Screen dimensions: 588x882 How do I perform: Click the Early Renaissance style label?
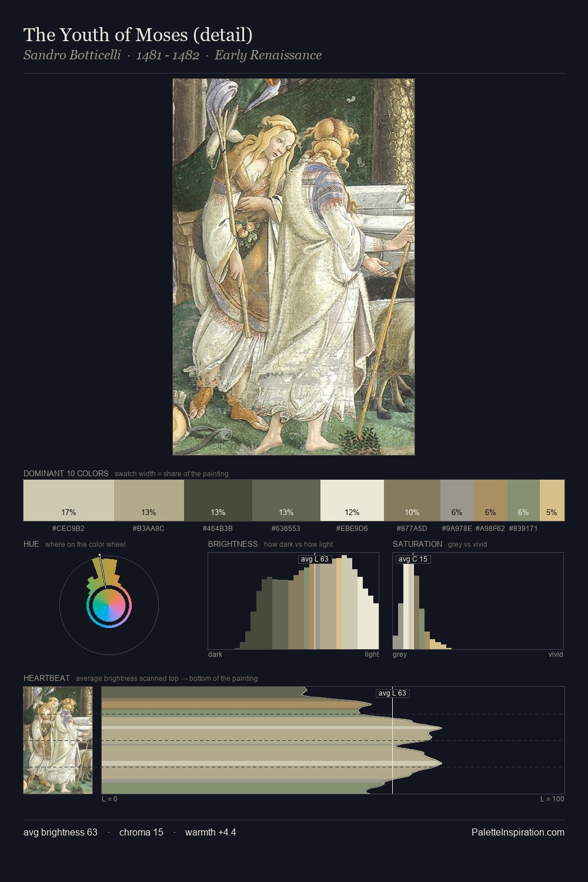[268, 55]
